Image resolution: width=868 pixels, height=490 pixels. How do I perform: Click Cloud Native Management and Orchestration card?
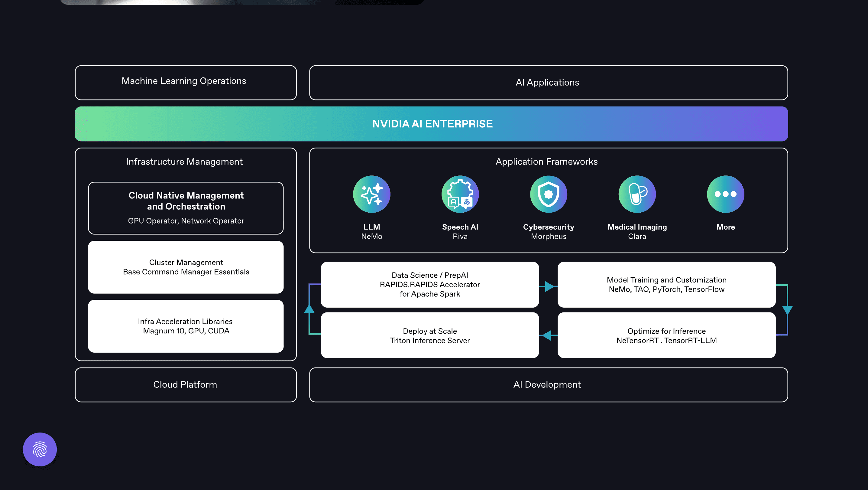[186, 208]
